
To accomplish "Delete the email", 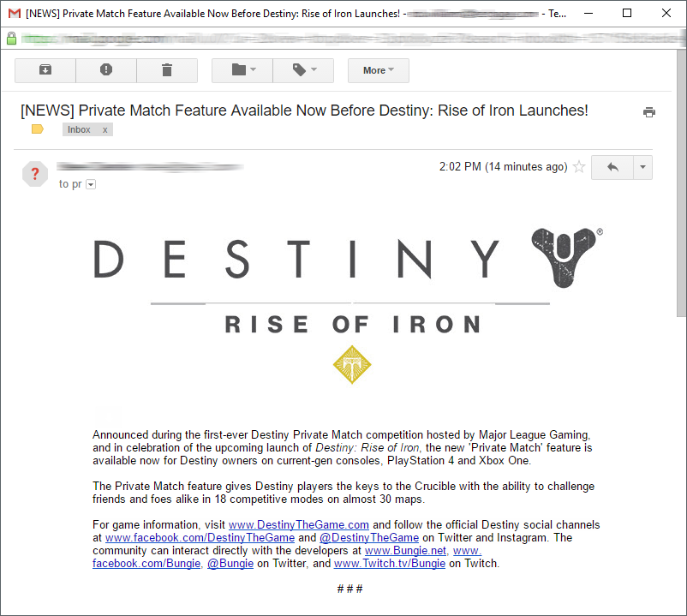I will tap(166, 69).
